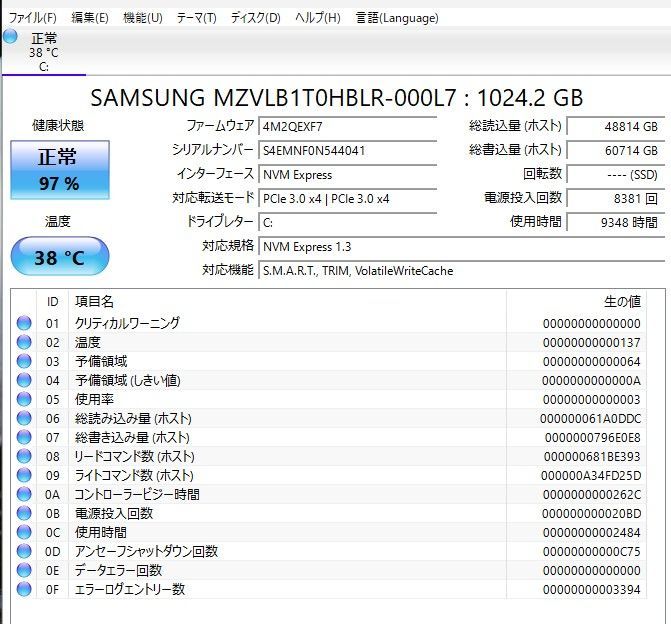Viewport: 671px width, 624px height.
Task: Click the 生の値 column header
Action: click(x=620, y=301)
